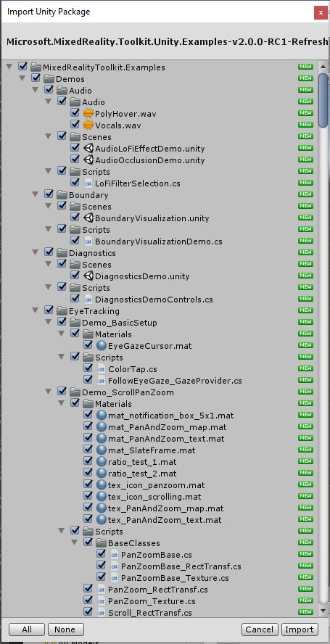This screenshot has height=644, width=330.
Task: Click the All button
Action: [27, 629]
